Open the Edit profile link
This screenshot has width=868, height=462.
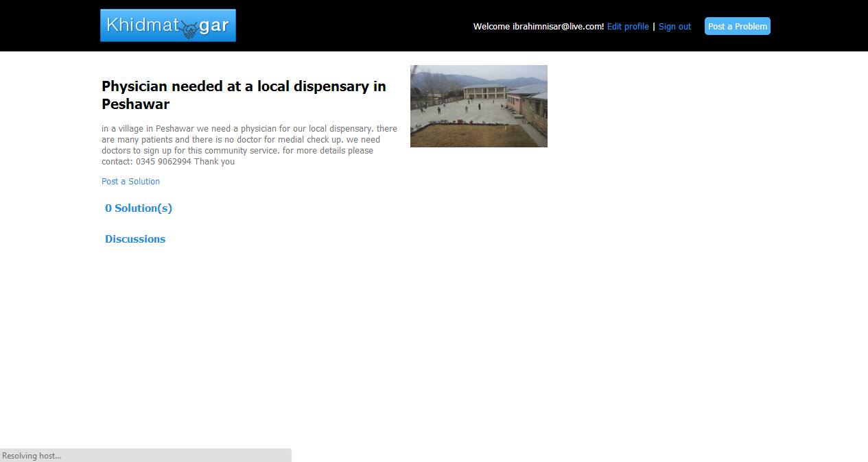(x=628, y=27)
